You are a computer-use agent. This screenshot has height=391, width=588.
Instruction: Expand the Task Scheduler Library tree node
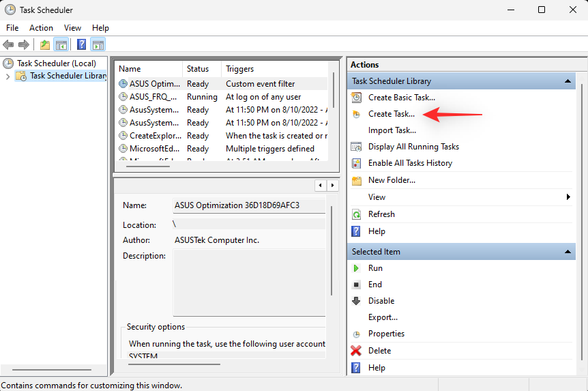pyautogui.click(x=8, y=76)
